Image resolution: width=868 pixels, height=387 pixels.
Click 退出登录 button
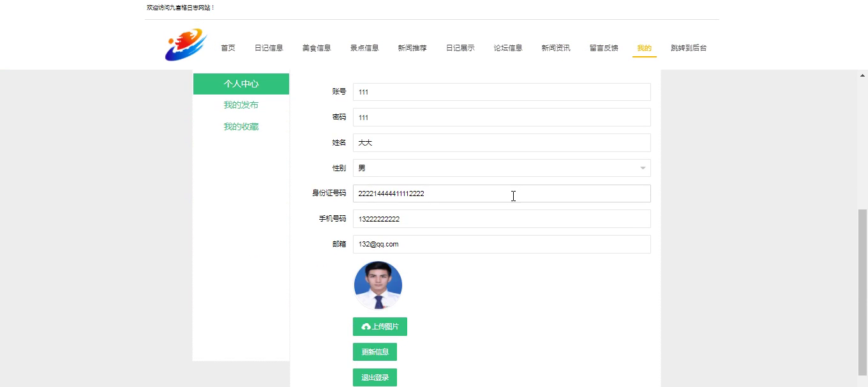375,377
